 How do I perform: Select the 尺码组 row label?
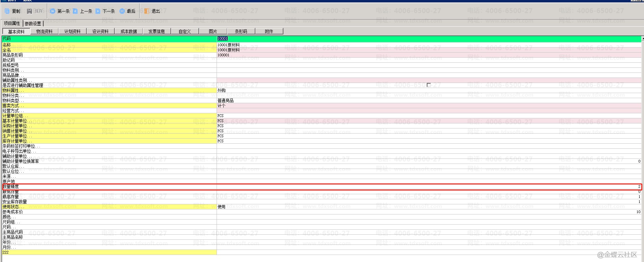[11, 222]
